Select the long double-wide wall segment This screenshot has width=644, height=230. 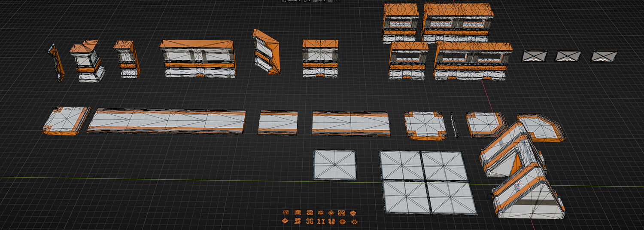[x=198, y=58]
